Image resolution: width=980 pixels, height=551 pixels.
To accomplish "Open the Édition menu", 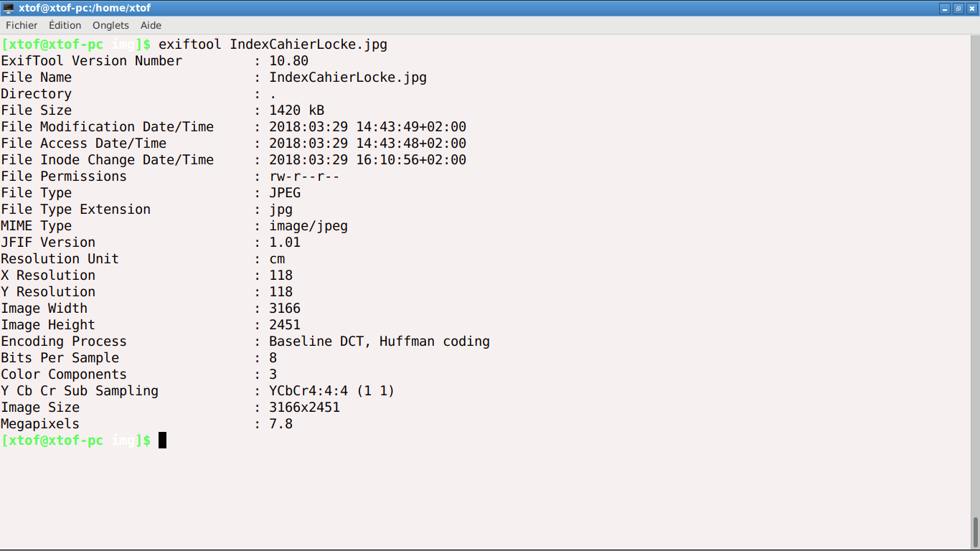I will click(x=65, y=25).
